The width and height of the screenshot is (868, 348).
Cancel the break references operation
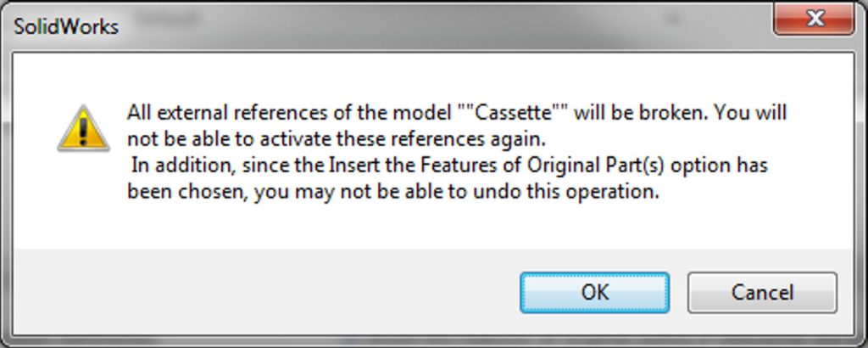tap(762, 293)
